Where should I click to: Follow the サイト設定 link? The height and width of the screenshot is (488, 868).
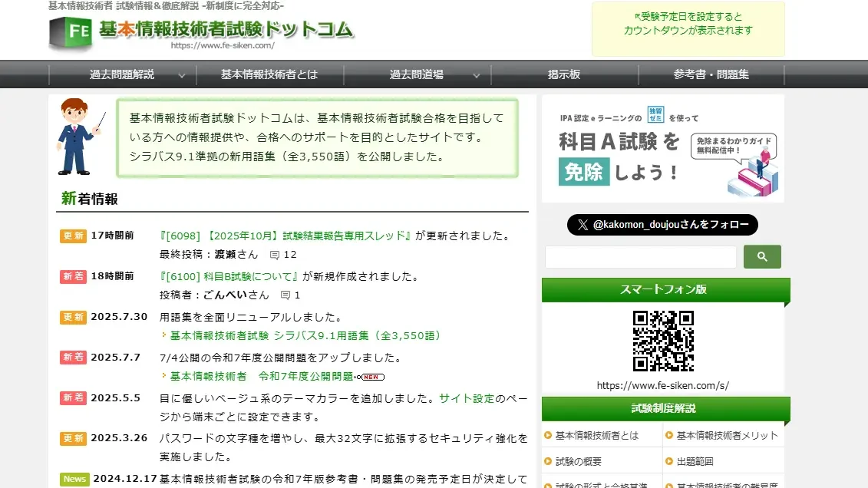coord(467,398)
